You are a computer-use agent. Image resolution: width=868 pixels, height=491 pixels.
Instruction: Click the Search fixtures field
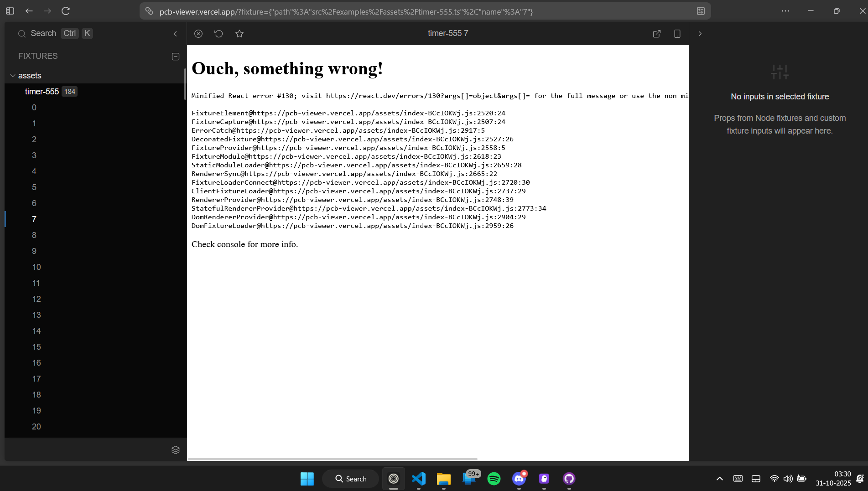coord(55,34)
